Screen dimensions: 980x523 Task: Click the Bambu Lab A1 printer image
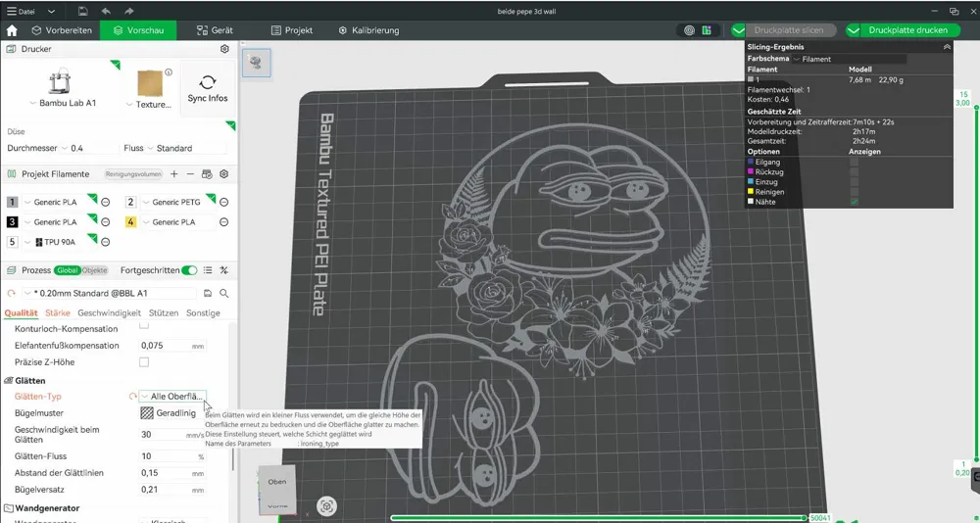60,81
